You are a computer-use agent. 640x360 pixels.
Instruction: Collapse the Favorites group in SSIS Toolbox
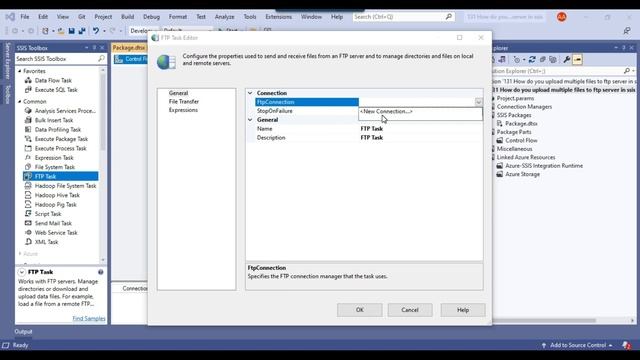20,71
